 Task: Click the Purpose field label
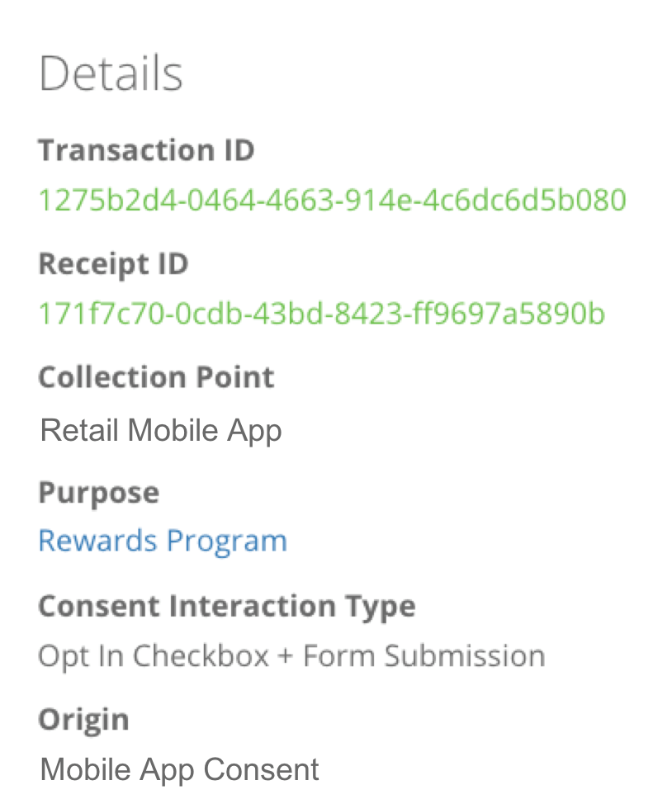[99, 494]
